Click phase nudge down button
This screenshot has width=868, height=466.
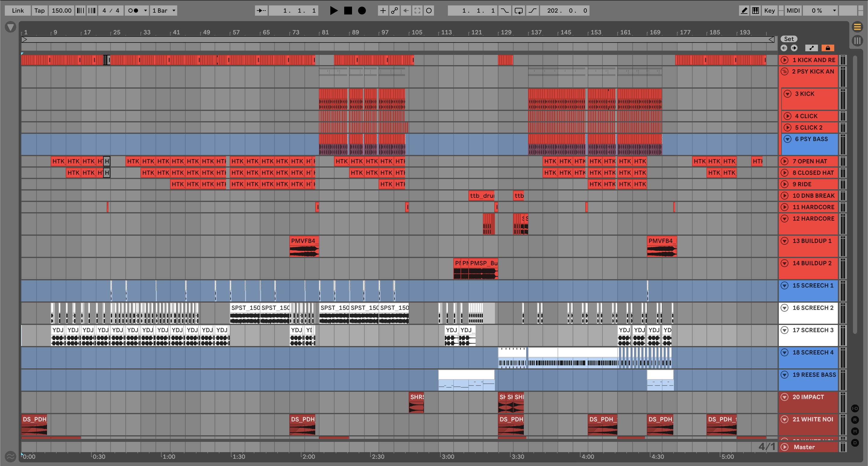(x=80, y=11)
